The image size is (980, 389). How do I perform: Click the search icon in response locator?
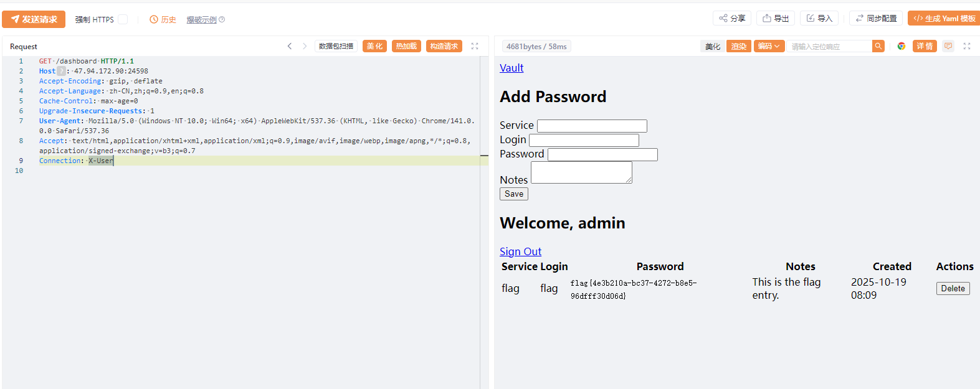click(878, 46)
